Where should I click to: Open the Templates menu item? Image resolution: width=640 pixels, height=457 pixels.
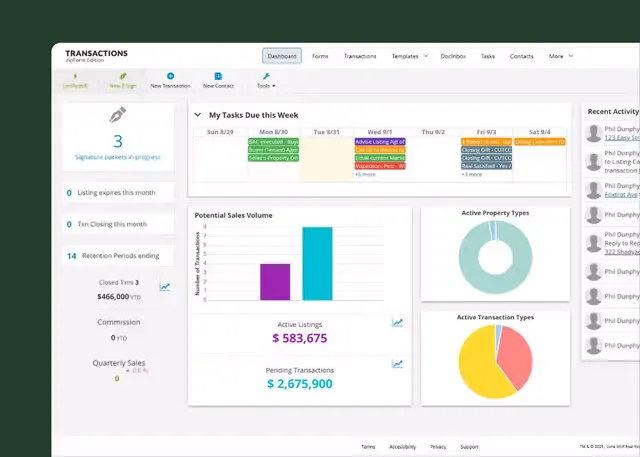[x=405, y=56]
